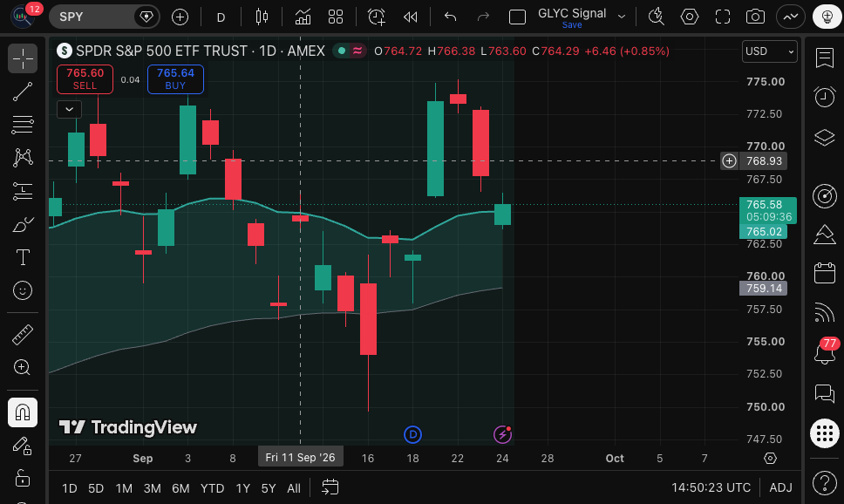The image size is (844, 504).
Task: Toggle stay in drawing mode
Action: click(23, 446)
